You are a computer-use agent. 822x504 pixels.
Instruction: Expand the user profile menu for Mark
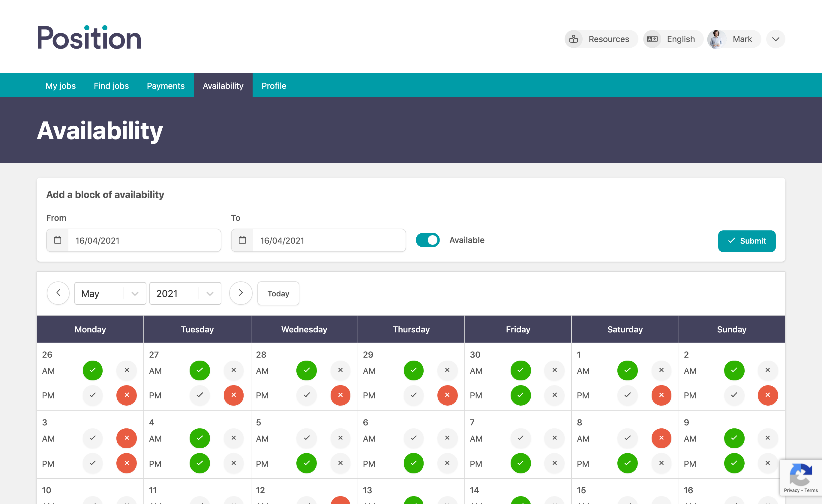coord(776,39)
